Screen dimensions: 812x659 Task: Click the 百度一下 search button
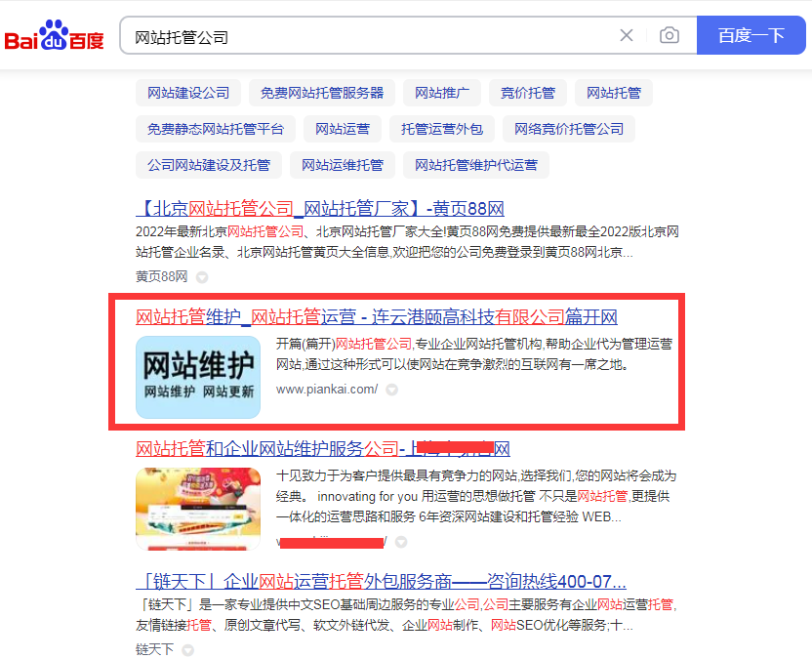pos(751,35)
